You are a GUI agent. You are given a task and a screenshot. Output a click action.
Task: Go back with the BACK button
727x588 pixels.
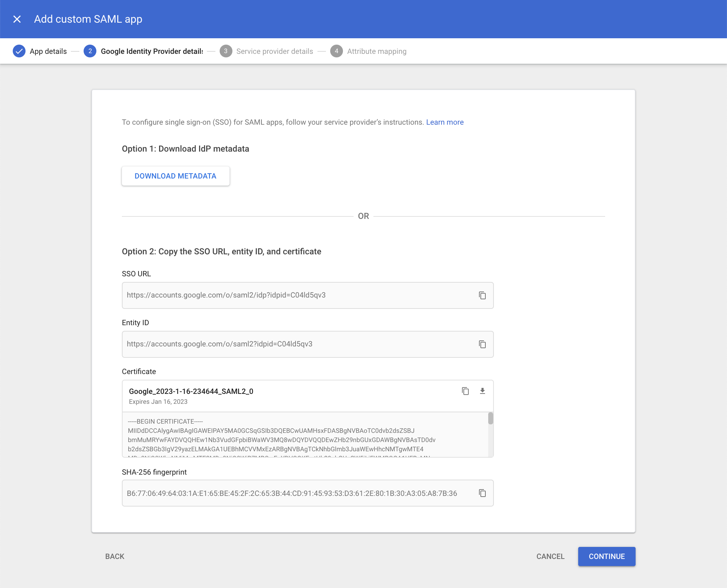click(115, 556)
